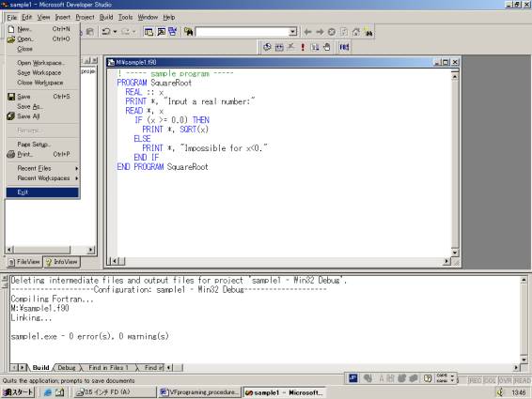The image size is (532, 399).
Task: Toggle the Output window toolbar icon
Action: pos(161,32)
